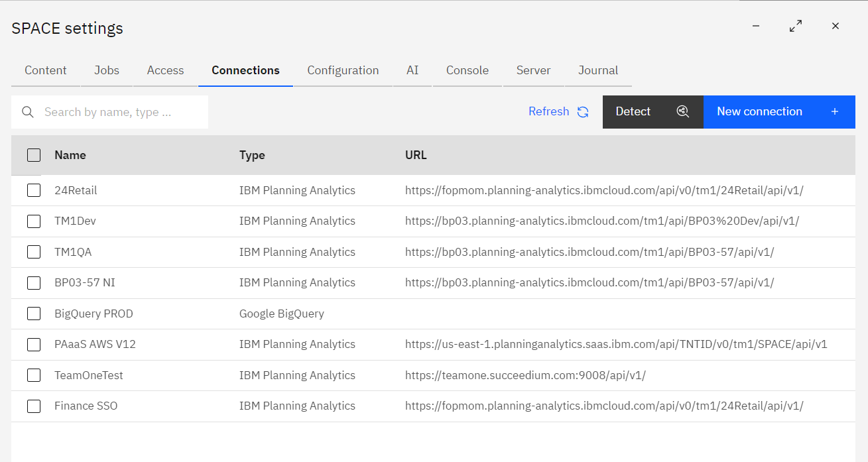
Task: Open the PAaaS AWS V12 connection name
Action: click(x=95, y=344)
